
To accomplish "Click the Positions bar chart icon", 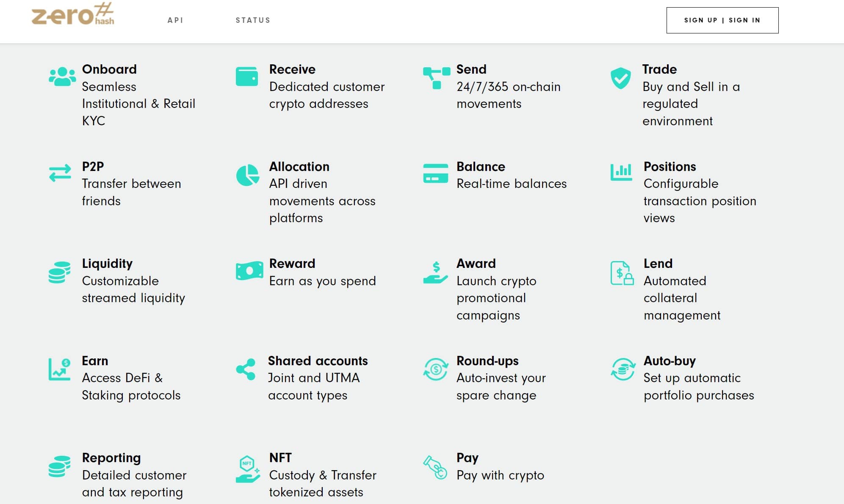I will pyautogui.click(x=621, y=172).
